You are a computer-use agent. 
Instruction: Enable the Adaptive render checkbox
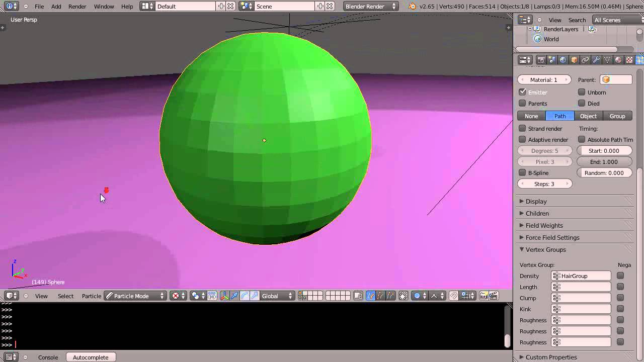tap(522, 139)
